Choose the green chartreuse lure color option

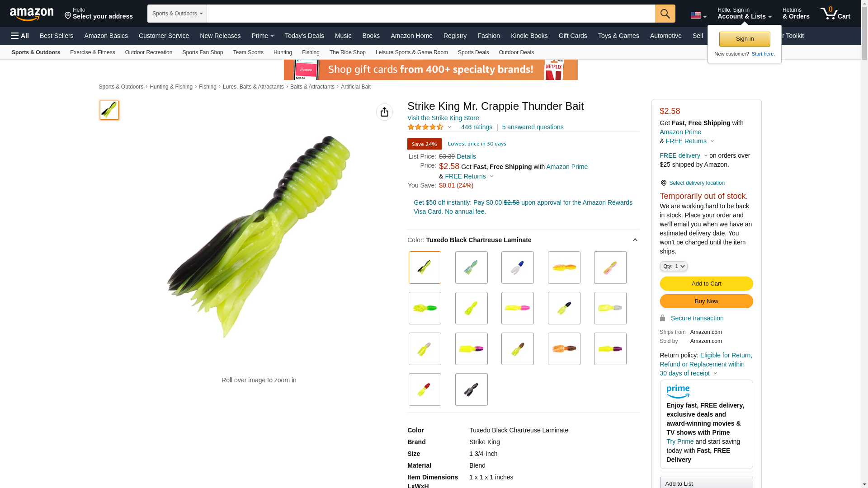tap(425, 308)
